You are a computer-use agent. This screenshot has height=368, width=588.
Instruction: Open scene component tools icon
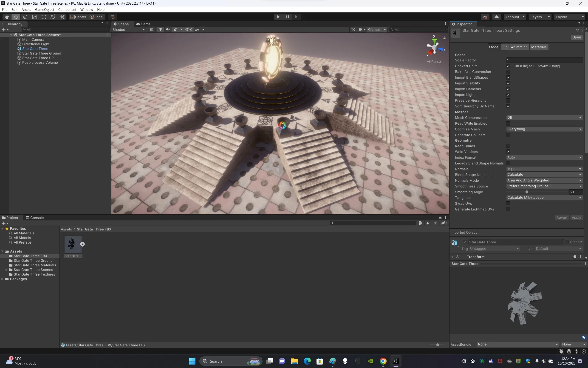point(353,29)
